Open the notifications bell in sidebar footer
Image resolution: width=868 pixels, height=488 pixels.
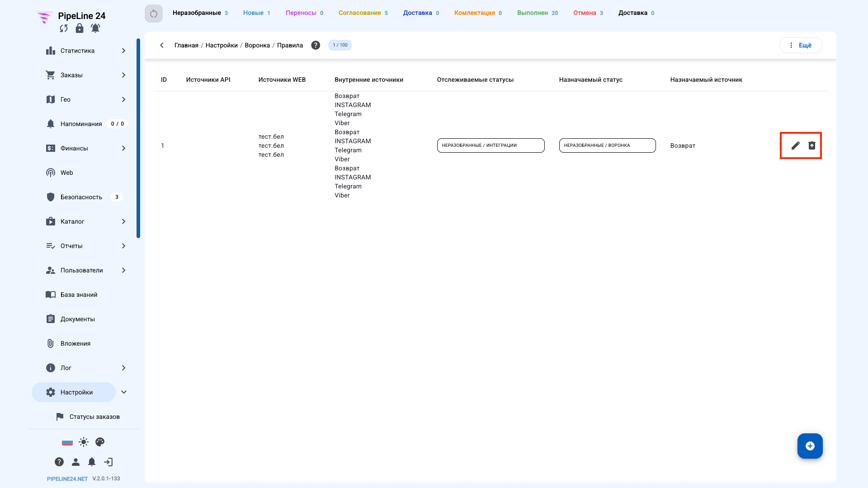tap(92, 462)
